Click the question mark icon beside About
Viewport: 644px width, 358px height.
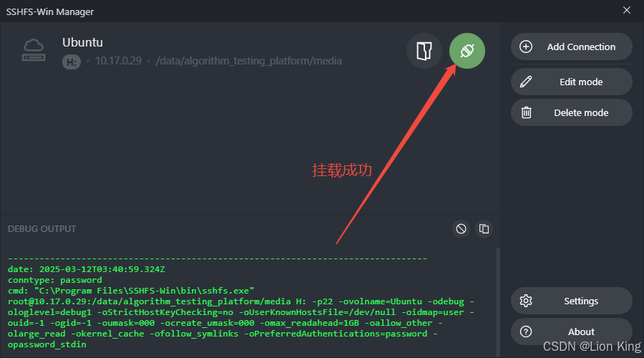coord(526,332)
